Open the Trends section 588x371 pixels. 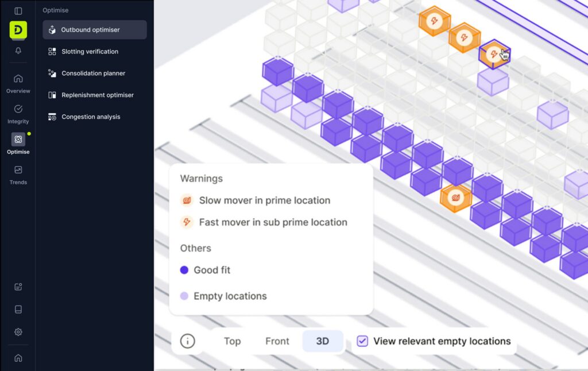click(18, 175)
